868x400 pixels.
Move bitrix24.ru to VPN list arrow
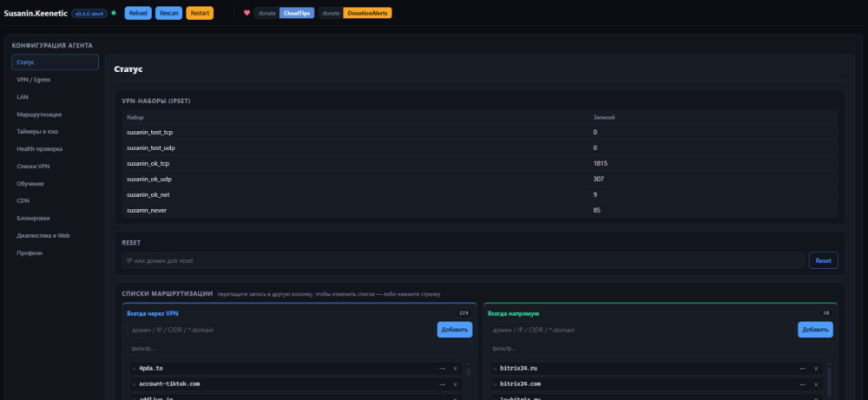(803, 369)
